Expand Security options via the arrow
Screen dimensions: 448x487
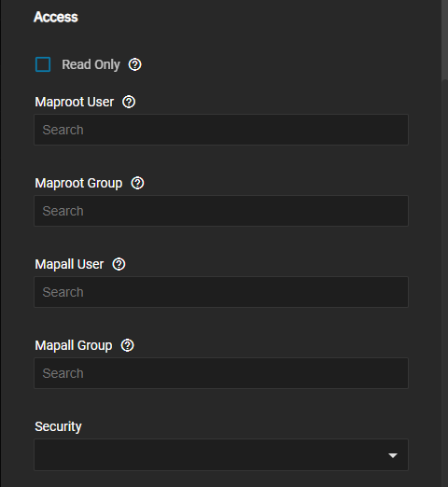coord(393,455)
